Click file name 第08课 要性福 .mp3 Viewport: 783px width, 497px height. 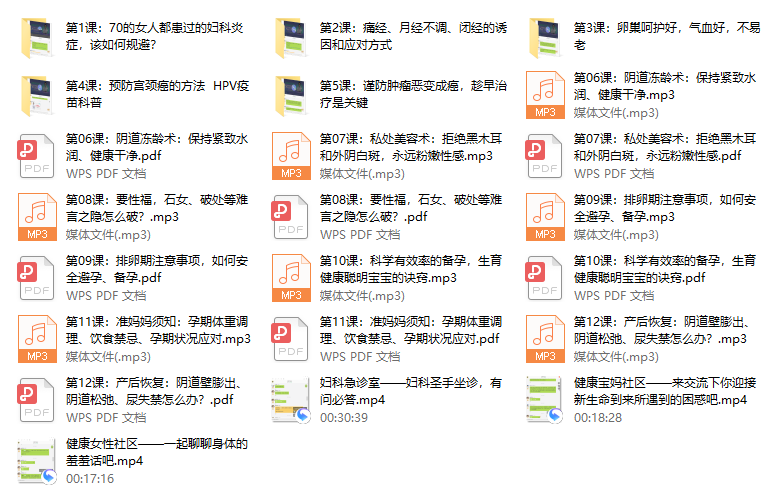pos(157,208)
